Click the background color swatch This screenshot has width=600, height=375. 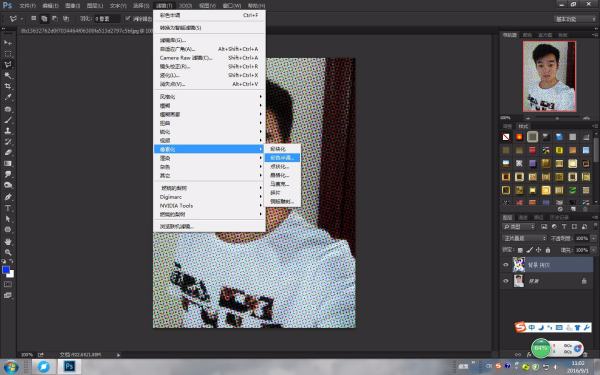click(11, 274)
